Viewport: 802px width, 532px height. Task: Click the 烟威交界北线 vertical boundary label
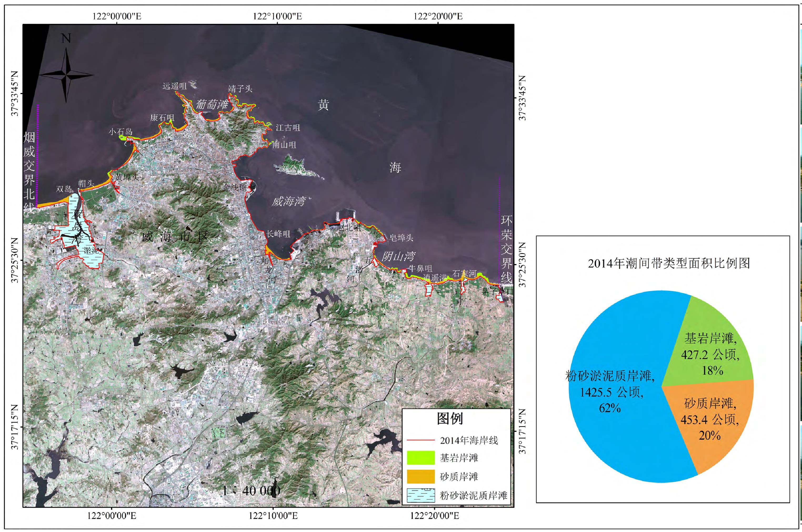click(29, 172)
